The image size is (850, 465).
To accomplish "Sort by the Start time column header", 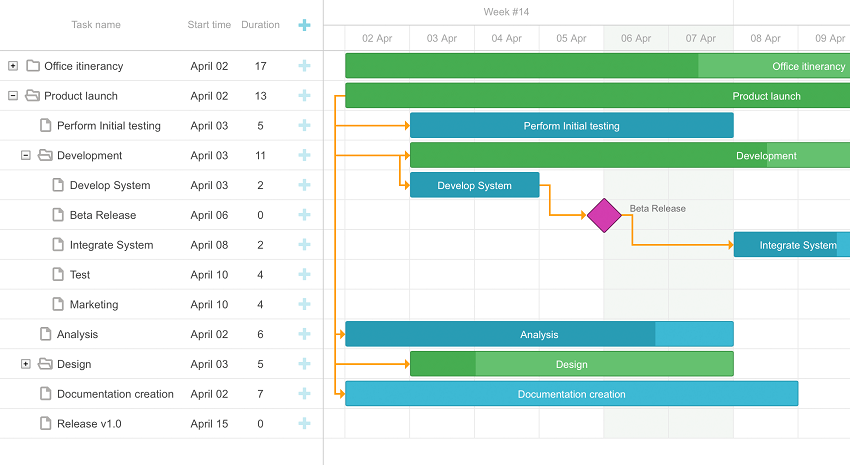I will point(209,25).
